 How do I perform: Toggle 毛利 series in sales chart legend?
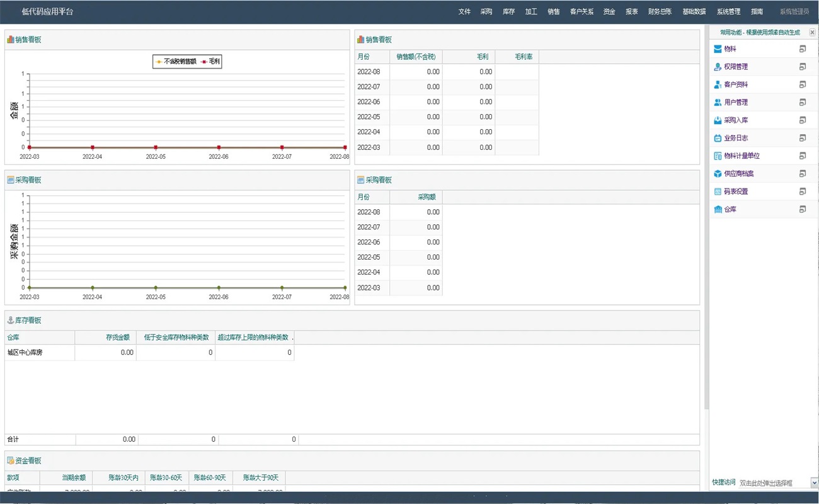[x=211, y=62]
